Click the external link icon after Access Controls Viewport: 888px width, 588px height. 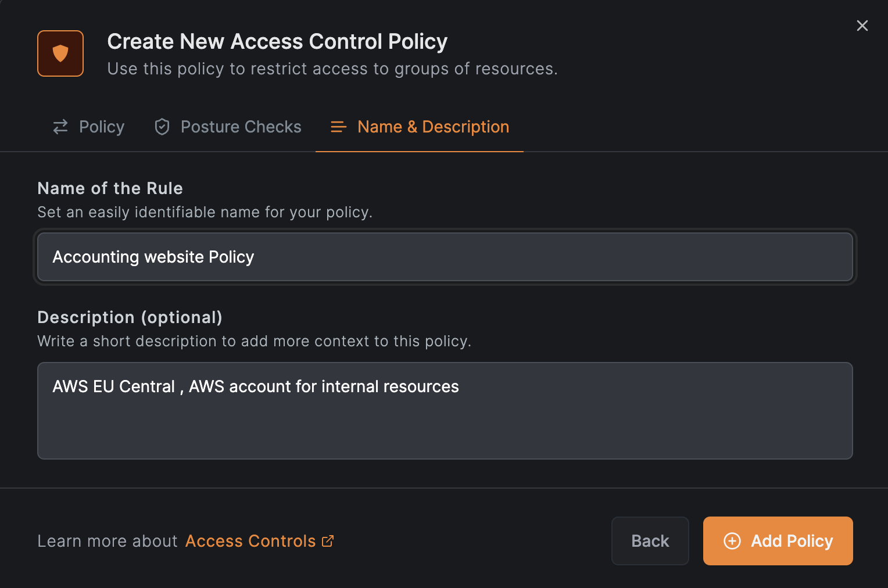pos(328,541)
